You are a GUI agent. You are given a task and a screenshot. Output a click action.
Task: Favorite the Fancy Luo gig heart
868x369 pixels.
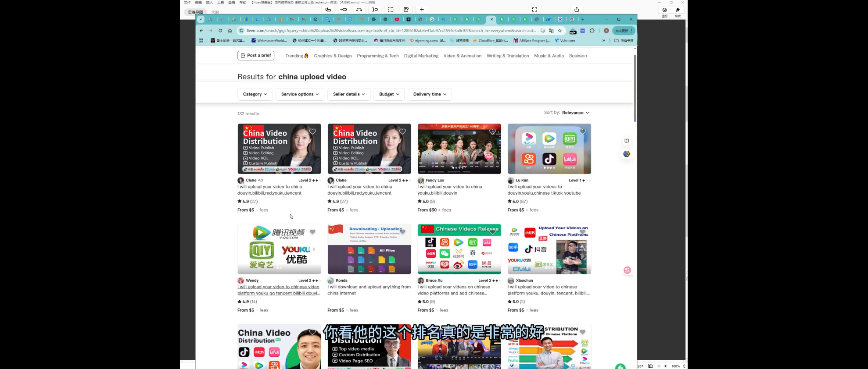pos(492,131)
